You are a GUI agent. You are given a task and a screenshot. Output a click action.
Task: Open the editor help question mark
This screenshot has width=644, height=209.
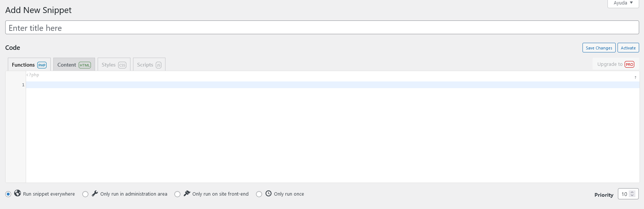(x=635, y=77)
